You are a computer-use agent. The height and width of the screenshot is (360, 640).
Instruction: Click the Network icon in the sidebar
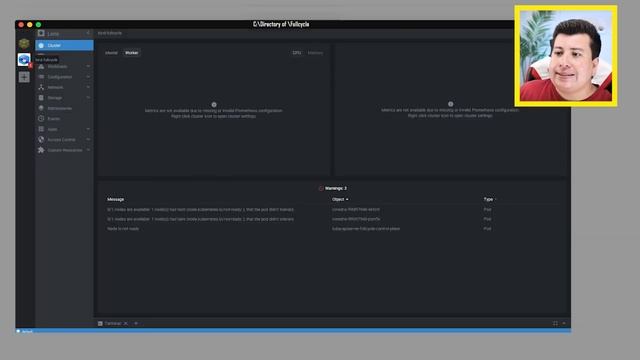[x=41, y=87]
